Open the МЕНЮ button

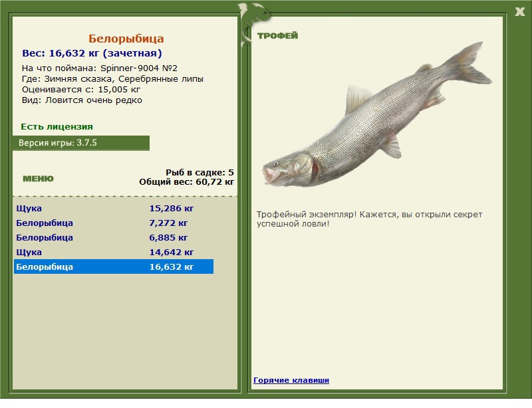(38, 179)
